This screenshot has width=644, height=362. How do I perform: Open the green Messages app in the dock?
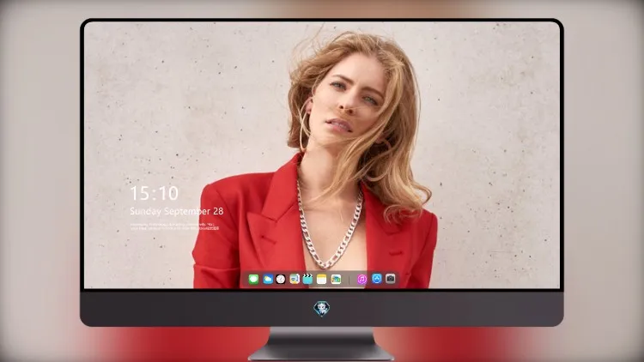(253, 280)
